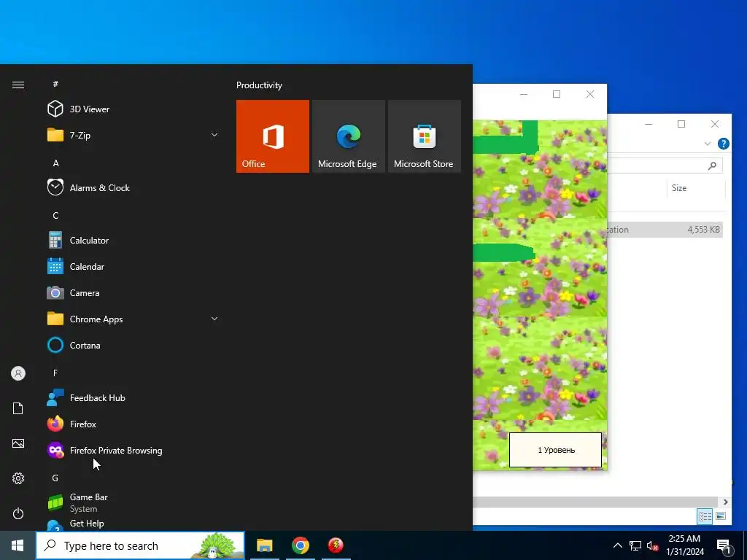Focus the Type here to search box
This screenshot has width=747, height=560.
click(x=140, y=545)
